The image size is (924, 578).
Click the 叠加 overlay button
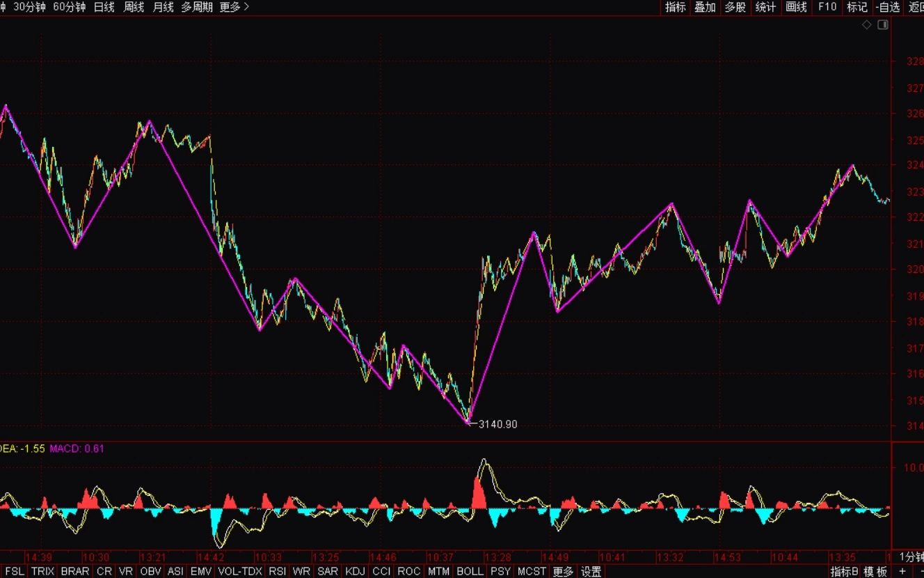click(x=705, y=7)
